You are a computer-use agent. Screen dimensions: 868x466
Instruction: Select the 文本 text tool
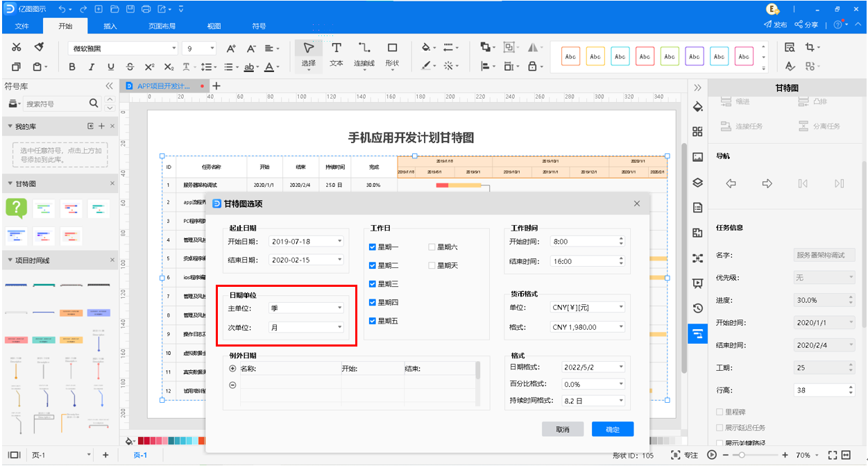point(336,54)
